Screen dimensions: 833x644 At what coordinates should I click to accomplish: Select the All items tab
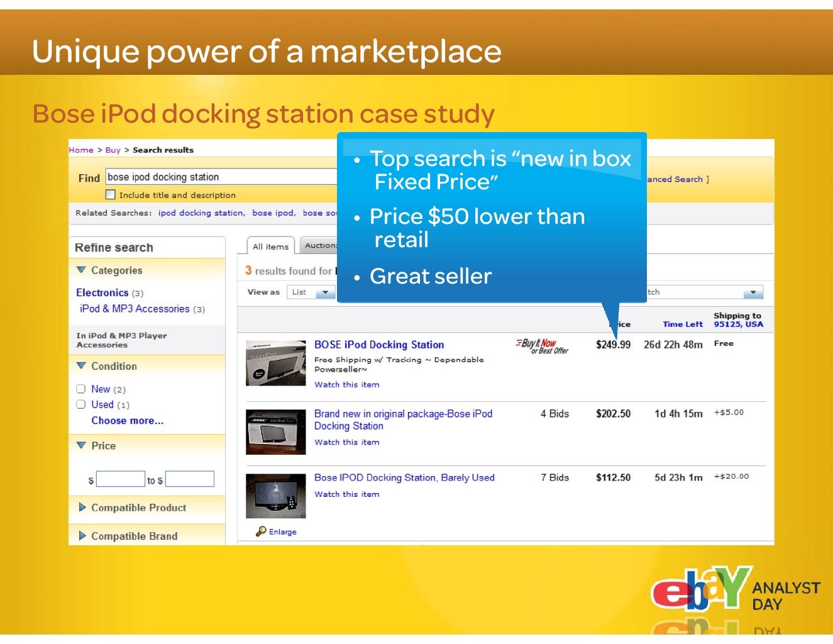click(270, 247)
